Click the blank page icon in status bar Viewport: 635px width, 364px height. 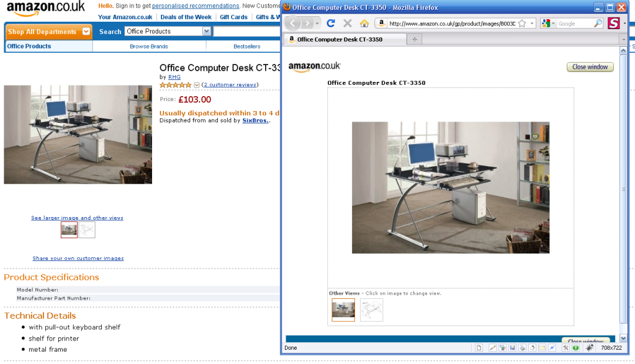(x=479, y=348)
